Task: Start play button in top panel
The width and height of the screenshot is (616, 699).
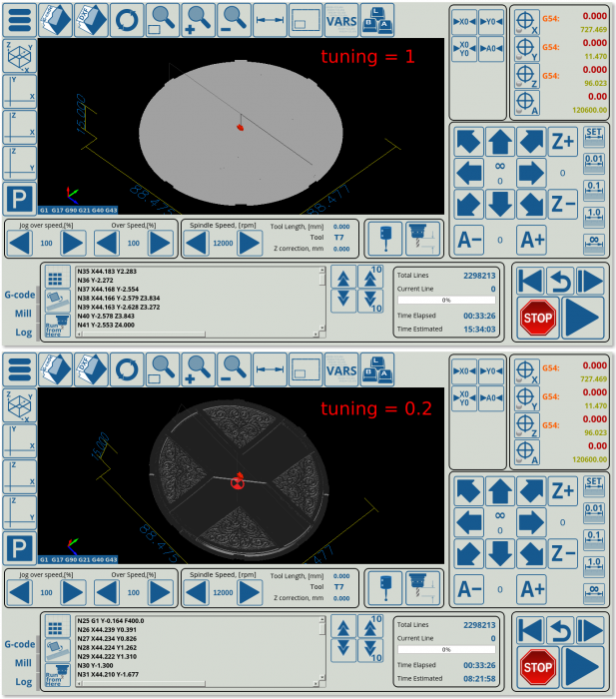Action: pyautogui.click(x=582, y=318)
